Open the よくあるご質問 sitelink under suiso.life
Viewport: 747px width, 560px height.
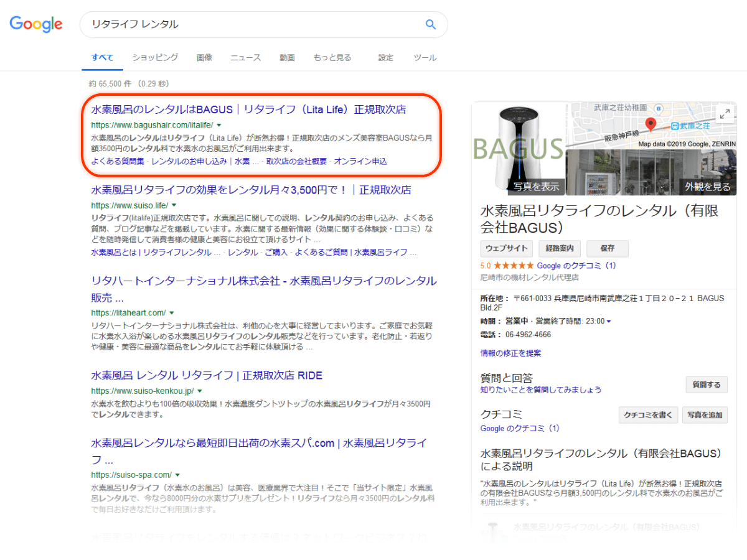click(x=322, y=253)
